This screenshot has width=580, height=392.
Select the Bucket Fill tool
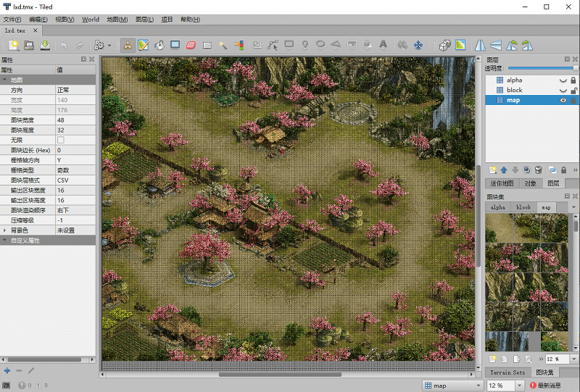(x=159, y=45)
